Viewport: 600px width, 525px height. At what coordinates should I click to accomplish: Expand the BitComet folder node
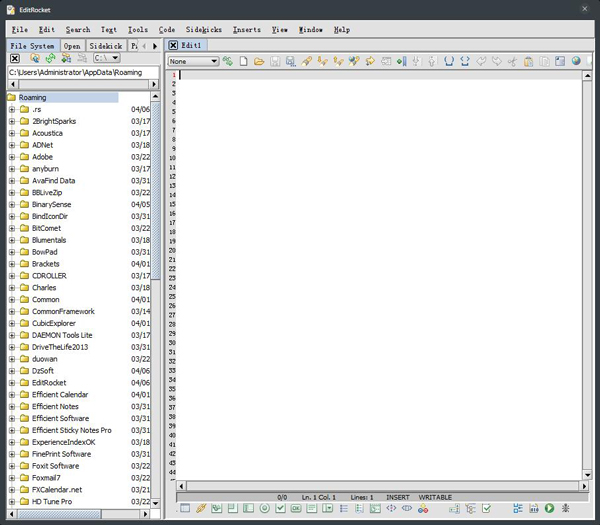click(12, 228)
